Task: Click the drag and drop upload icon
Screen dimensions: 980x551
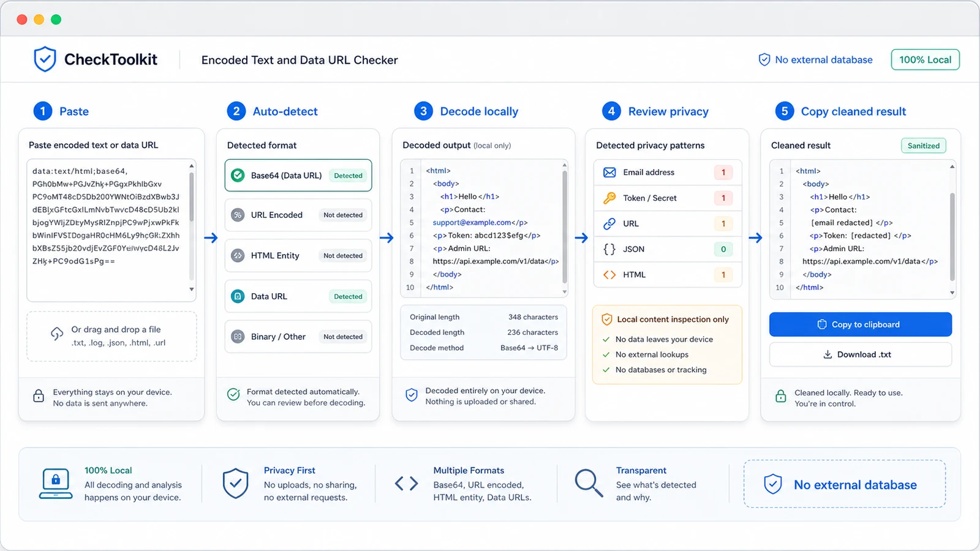Action: 57,334
